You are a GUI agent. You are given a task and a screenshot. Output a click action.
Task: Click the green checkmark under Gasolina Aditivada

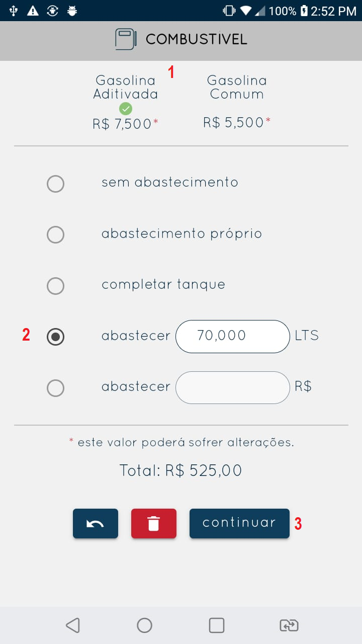[126, 108]
